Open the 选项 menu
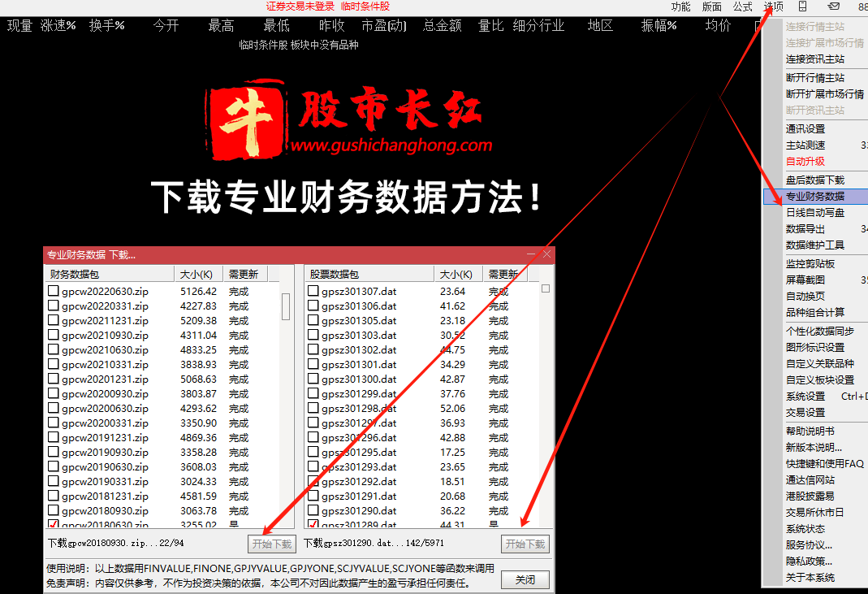The width and height of the screenshot is (868, 594). [773, 7]
